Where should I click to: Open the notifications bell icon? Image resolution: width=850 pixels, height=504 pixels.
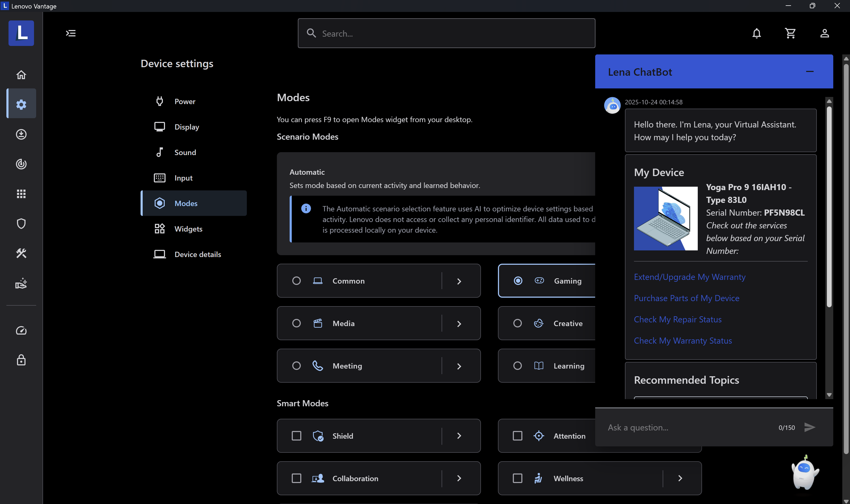(756, 33)
